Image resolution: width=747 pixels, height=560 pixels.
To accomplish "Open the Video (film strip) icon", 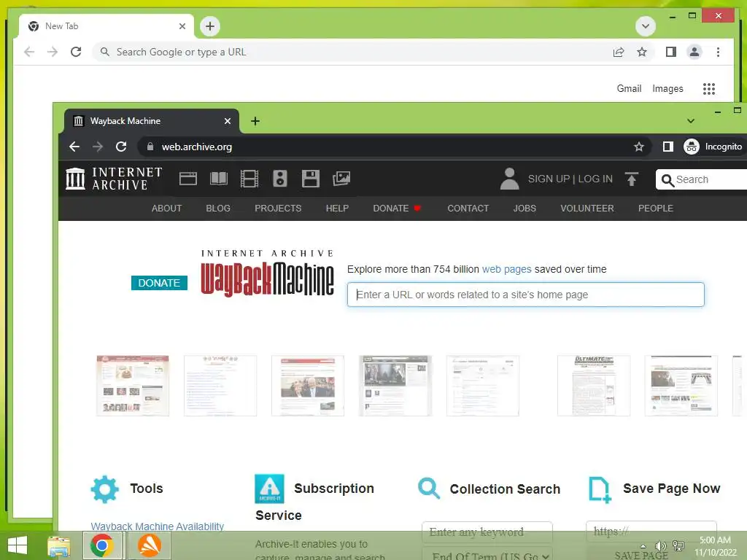I will coord(249,179).
